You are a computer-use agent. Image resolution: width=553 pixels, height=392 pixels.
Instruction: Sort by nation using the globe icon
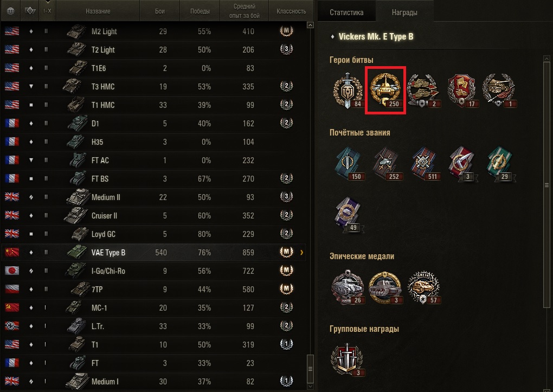11,11
